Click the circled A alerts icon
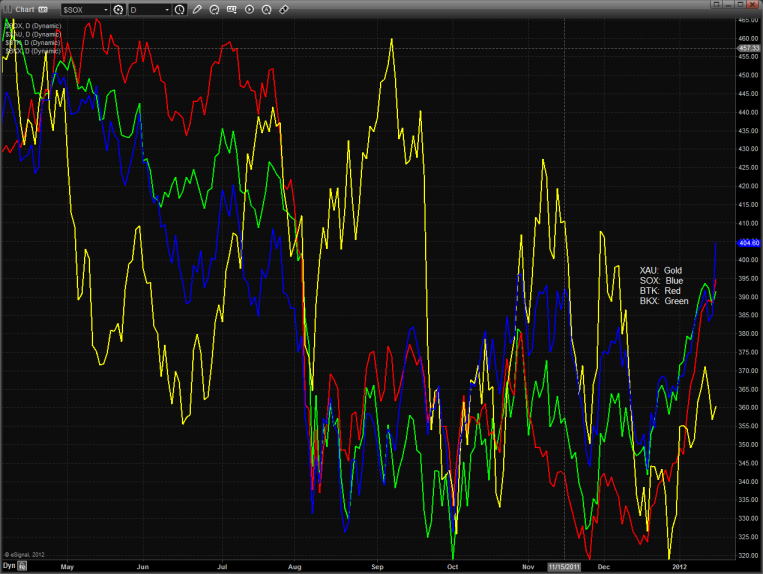This screenshot has width=763, height=574. point(266,9)
